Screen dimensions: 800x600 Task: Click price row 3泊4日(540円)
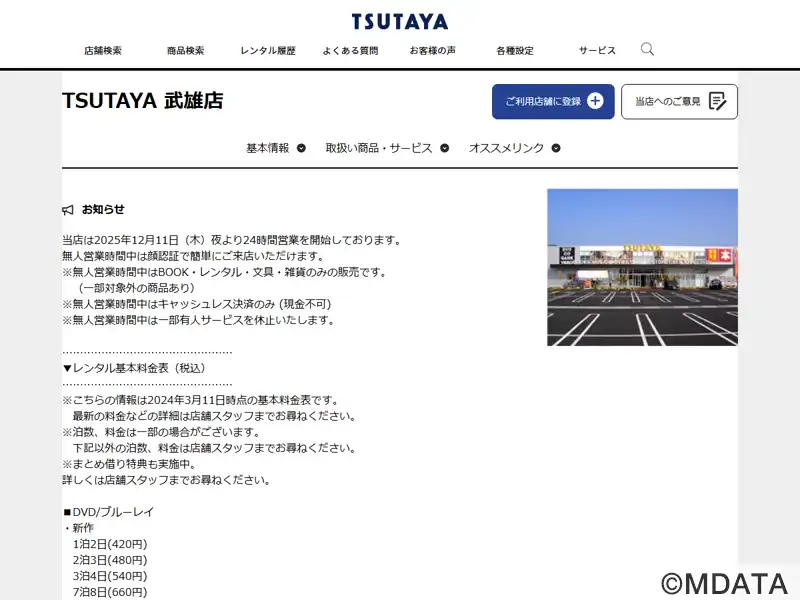pyautogui.click(x=110, y=577)
